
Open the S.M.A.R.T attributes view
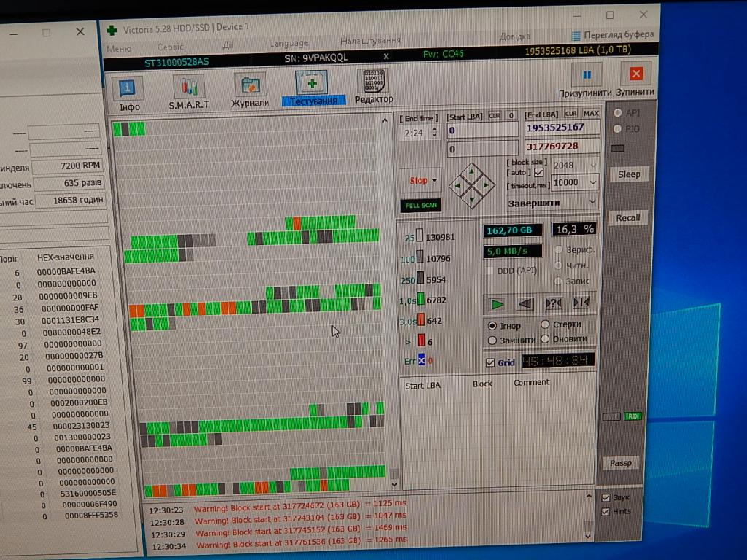(x=189, y=91)
